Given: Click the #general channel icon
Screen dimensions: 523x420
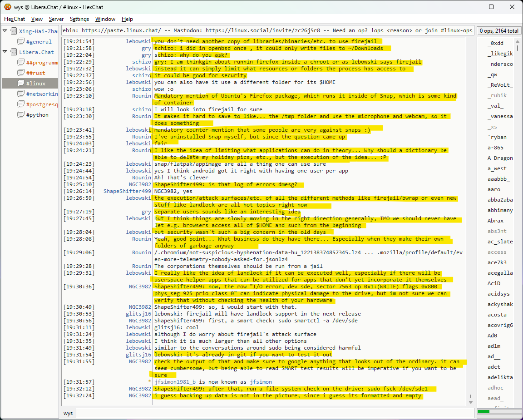Looking at the screenshot, I should (20, 42).
